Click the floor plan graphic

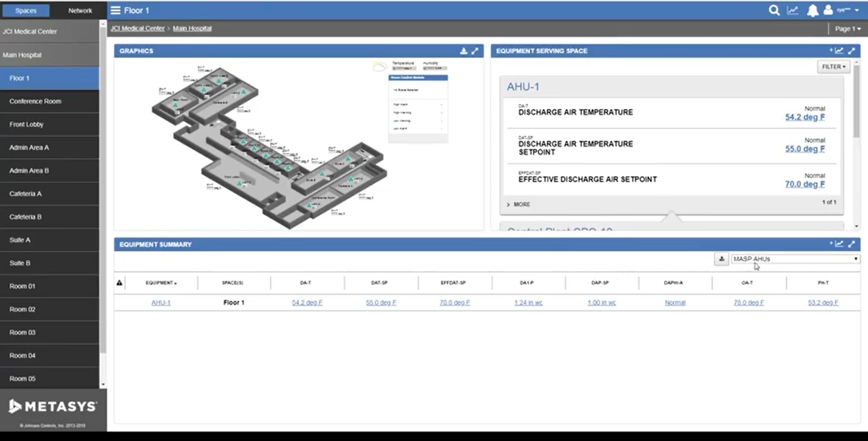(269, 147)
